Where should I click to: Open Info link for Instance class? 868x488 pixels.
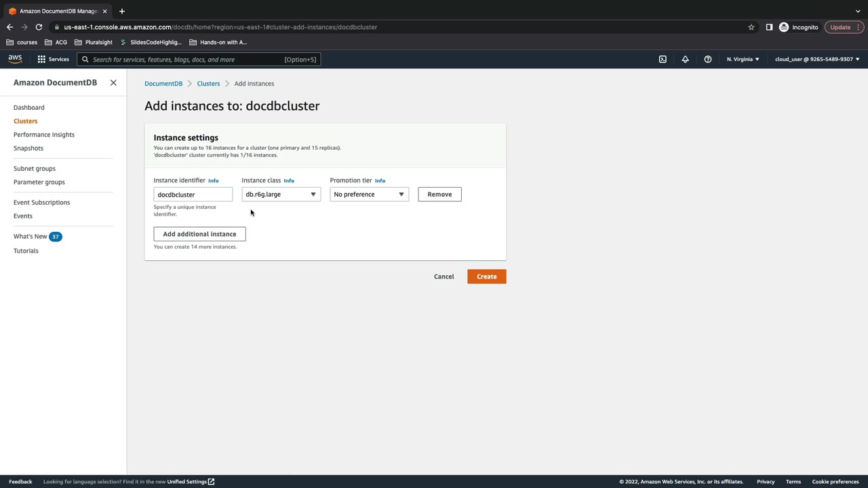[x=289, y=181]
